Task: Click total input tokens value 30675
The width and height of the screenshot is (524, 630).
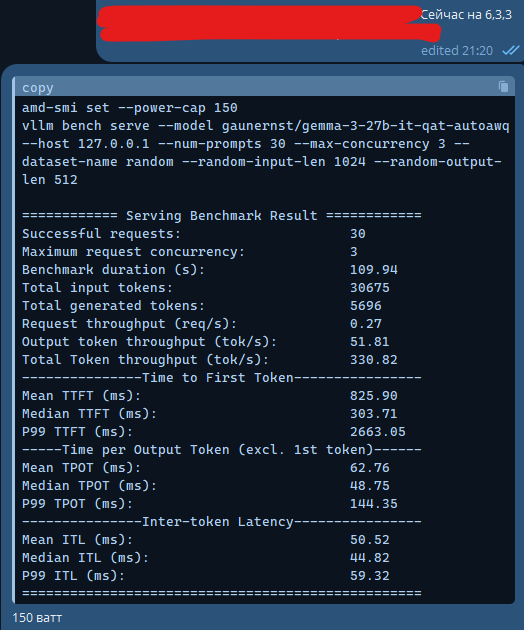Action: tap(370, 288)
